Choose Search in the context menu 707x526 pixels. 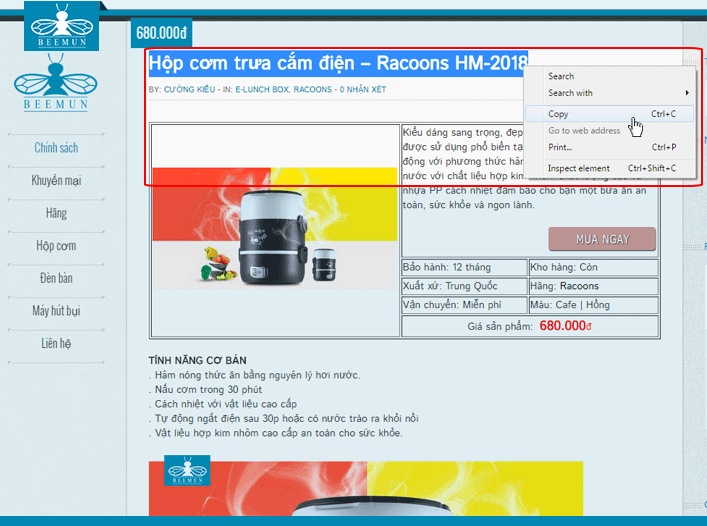(x=609, y=76)
